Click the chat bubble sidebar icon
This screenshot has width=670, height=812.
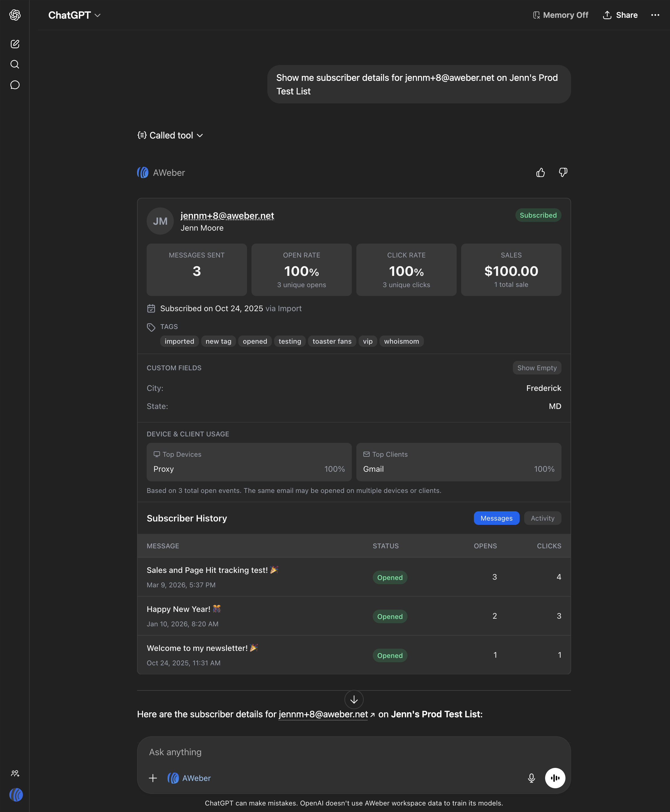click(x=15, y=85)
